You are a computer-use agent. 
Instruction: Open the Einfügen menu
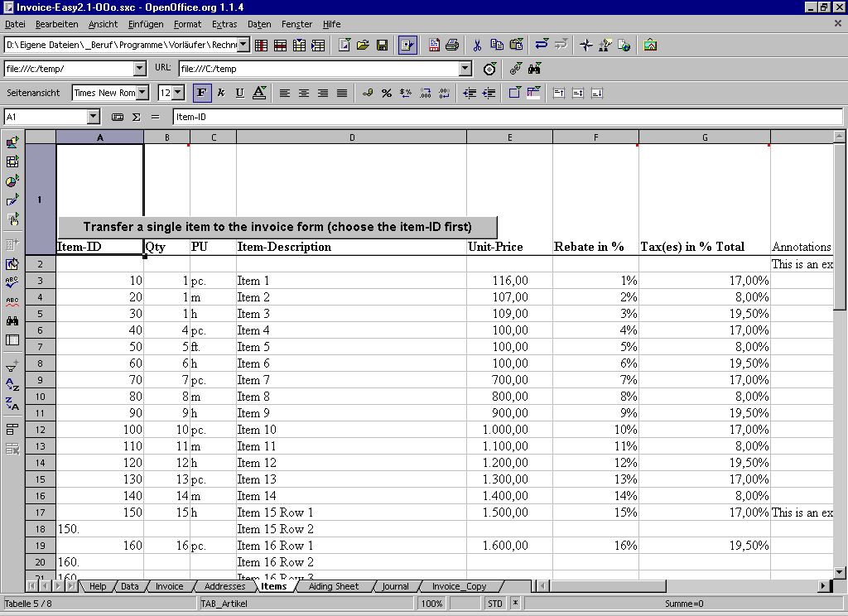click(145, 24)
